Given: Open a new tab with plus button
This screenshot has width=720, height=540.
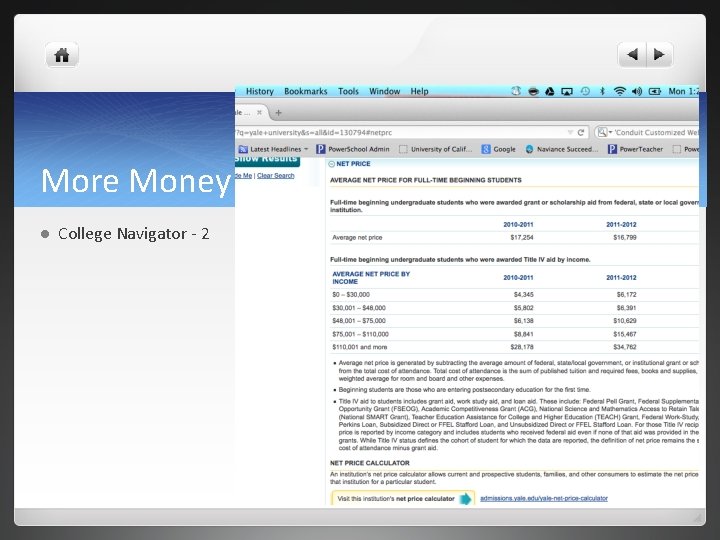Looking at the screenshot, I should tap(278, 112).
